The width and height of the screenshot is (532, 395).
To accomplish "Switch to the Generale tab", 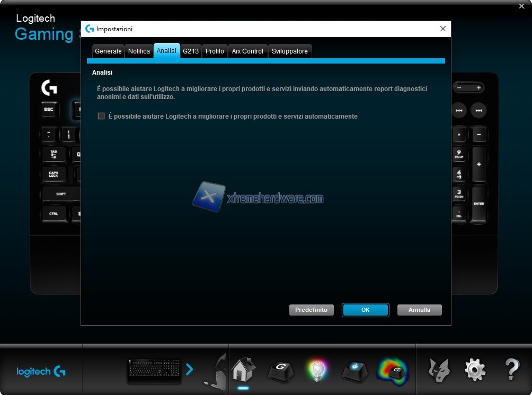I will click(x=108, y=51).
